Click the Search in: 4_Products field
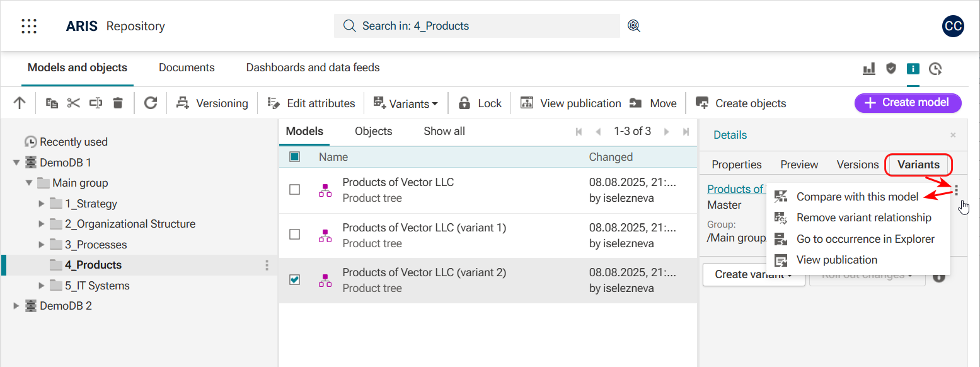The image size is (980, 367). point(477,26)
